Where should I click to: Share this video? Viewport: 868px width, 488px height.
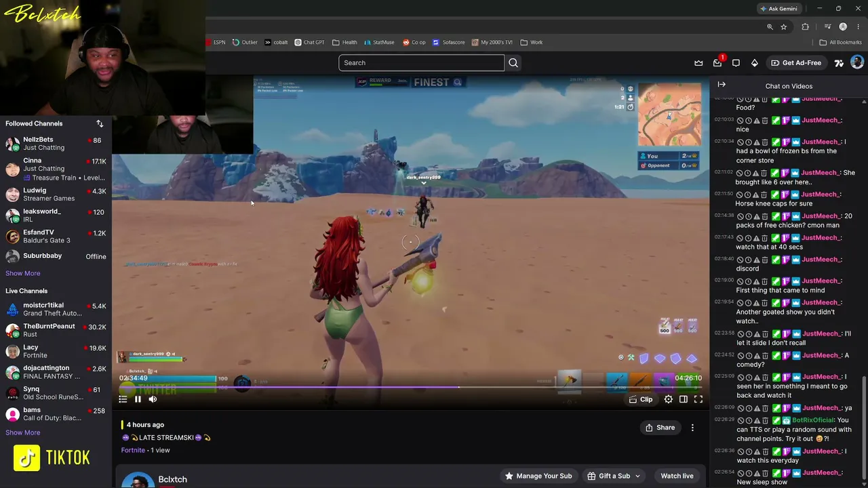(660, 428)
